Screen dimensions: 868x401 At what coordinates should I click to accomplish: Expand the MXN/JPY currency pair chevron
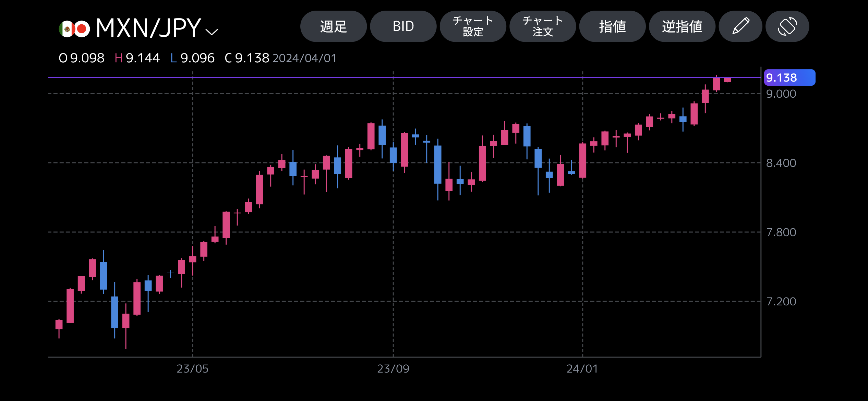212,32
